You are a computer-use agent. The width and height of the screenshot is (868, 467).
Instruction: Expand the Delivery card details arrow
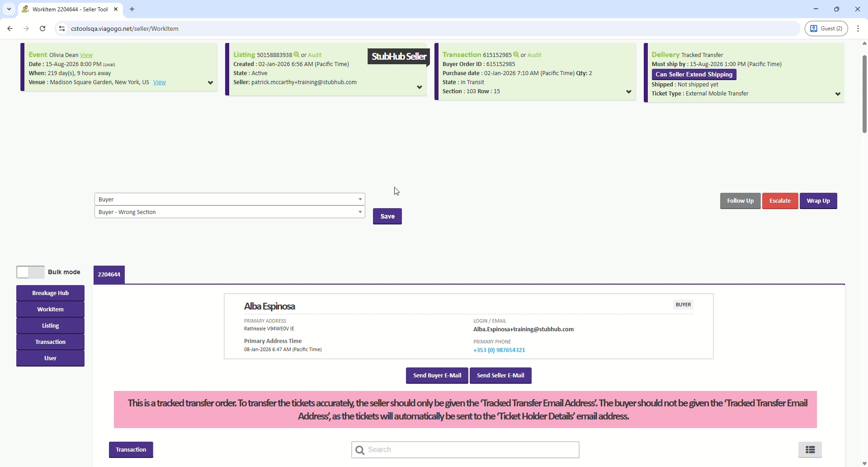coord(838,95)
